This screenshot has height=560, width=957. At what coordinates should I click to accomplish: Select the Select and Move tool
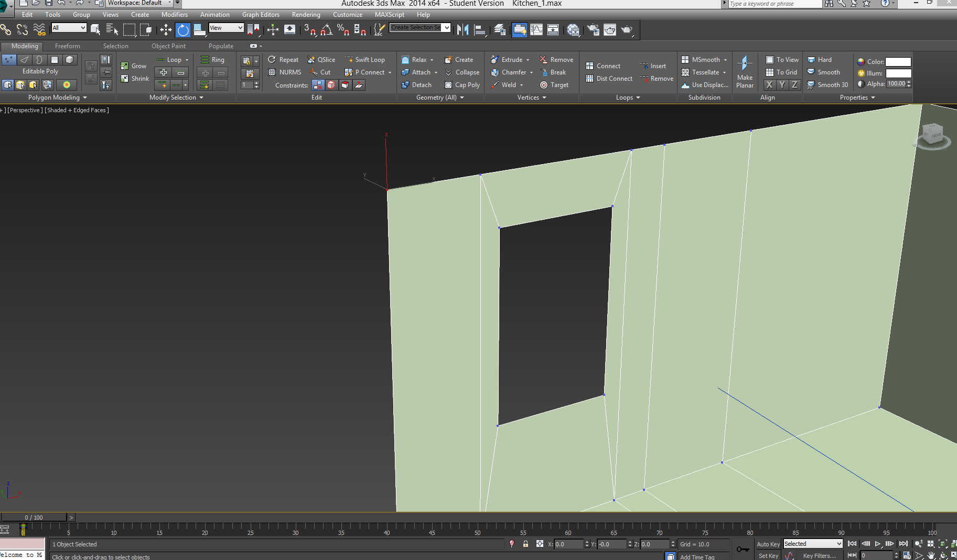[x=166, y=30]
